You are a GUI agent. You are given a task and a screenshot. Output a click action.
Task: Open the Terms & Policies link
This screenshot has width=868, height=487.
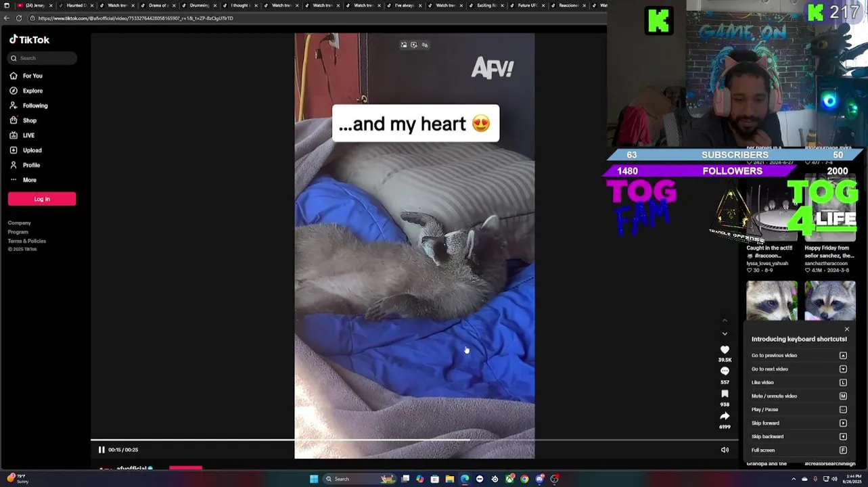[27, 241]
